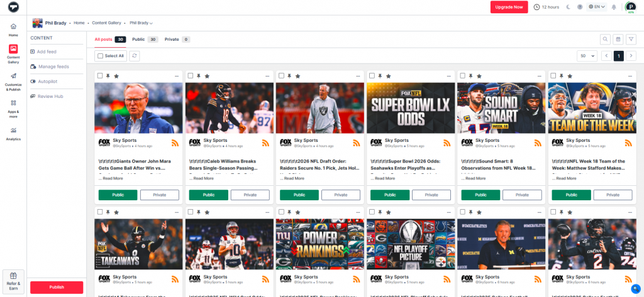Open the Team of the Week thumbnail
The image size is (644, 297).
point(592,107)
